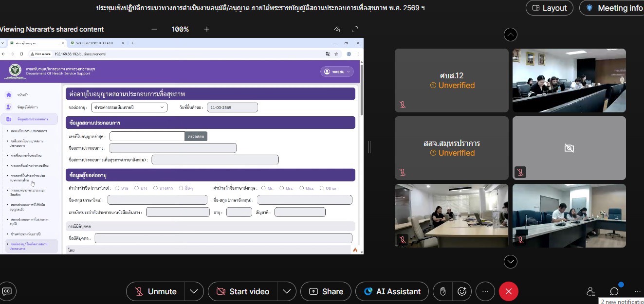Open the emoji reactions icon
Viewport: 644px width, 304px height.
point(462,291)
